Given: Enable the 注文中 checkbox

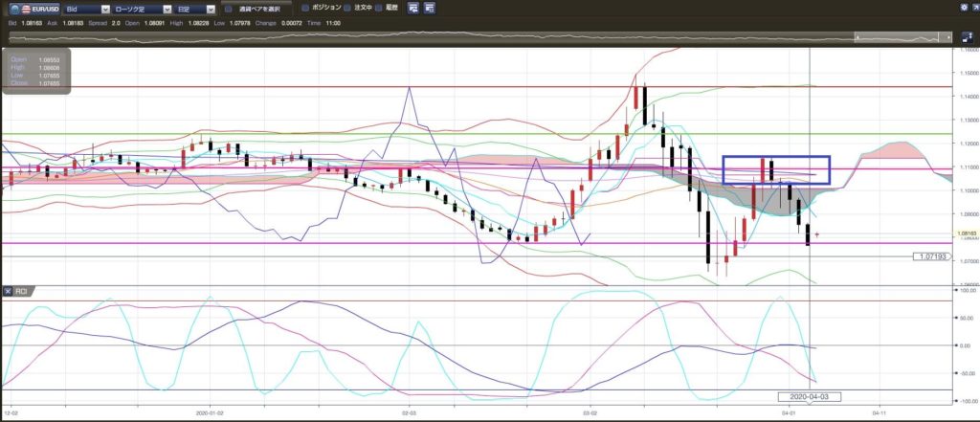Looking at the screenshot, I should [x=346, y=8].
